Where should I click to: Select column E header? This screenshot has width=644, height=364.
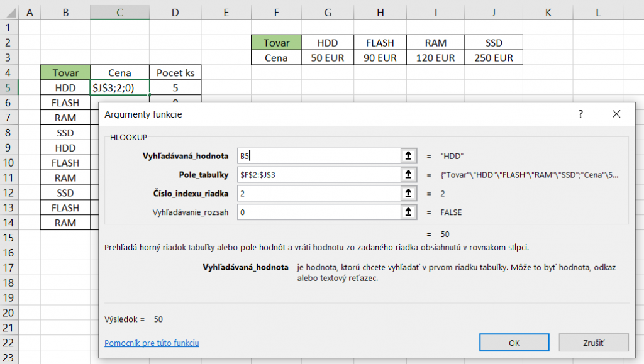point(226,13)
